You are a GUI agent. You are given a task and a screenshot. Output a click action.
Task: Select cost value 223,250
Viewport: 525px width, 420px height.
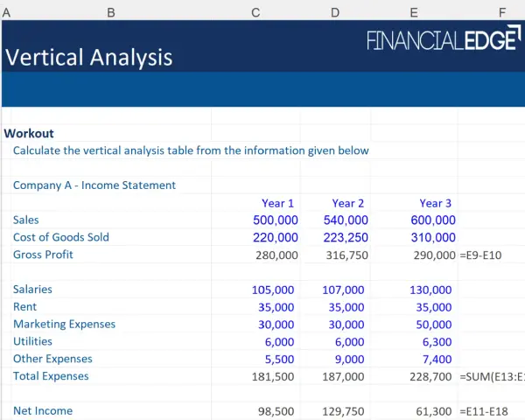pos(346,237)
